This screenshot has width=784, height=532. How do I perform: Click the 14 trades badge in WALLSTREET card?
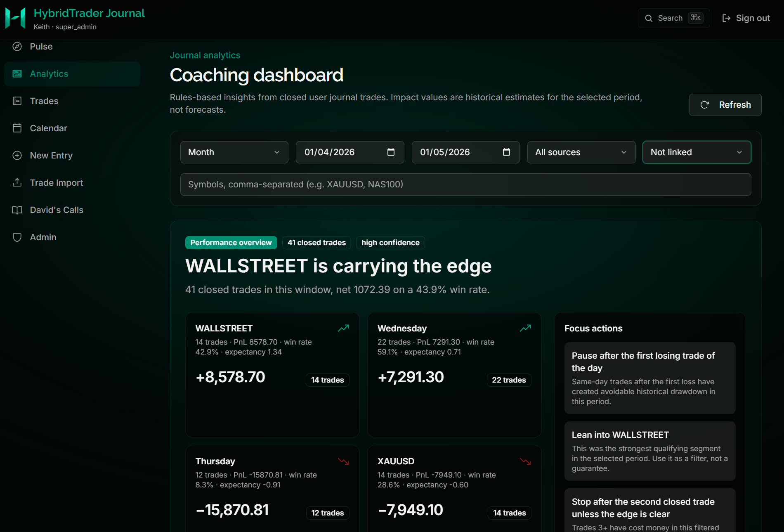click(327, 380)
